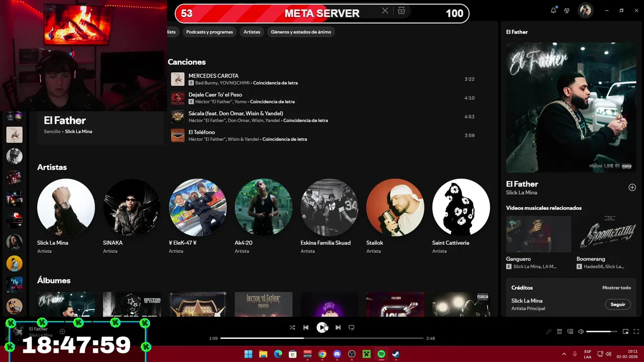Open El Teléfono song cover thumbnail
This screenshot has height=362, width=644.
[178, 135]
